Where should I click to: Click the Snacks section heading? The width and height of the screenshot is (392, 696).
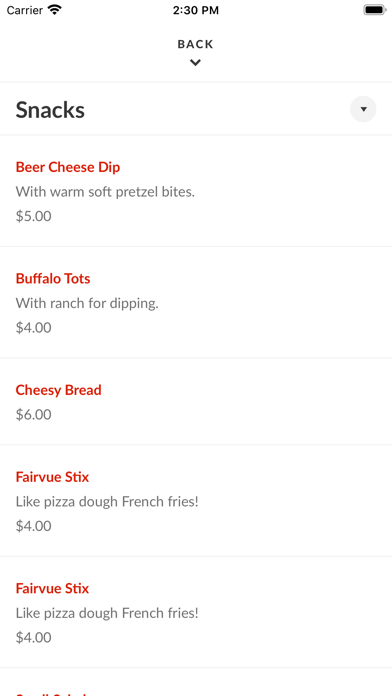click(x=50, y=110)
